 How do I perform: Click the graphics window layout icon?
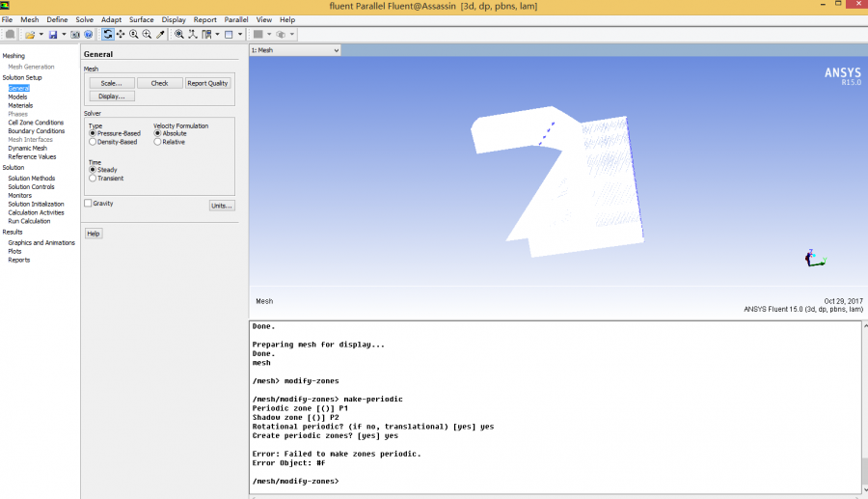pyautogui.click(x=229, y=35)
